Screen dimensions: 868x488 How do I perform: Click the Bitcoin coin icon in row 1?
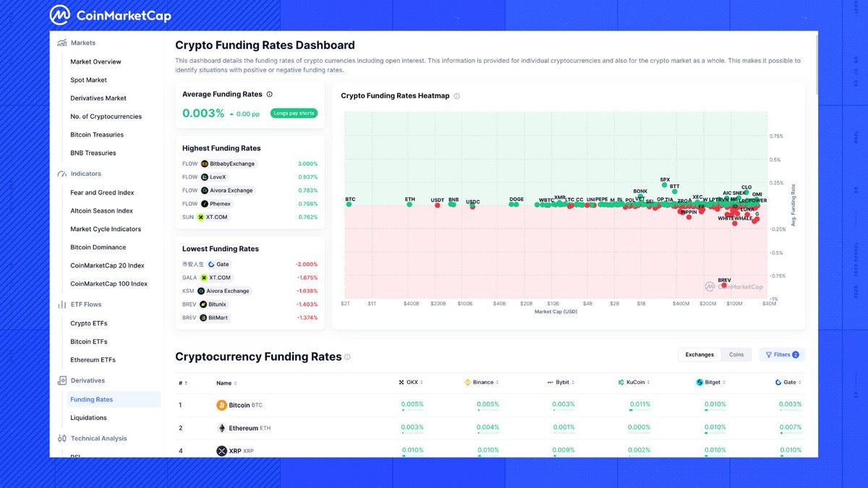pos(223,405)
